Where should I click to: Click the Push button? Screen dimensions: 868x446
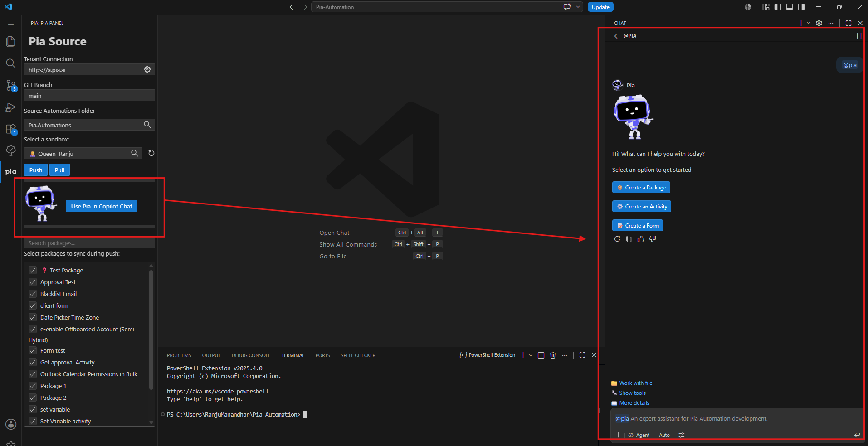(36, 170)
